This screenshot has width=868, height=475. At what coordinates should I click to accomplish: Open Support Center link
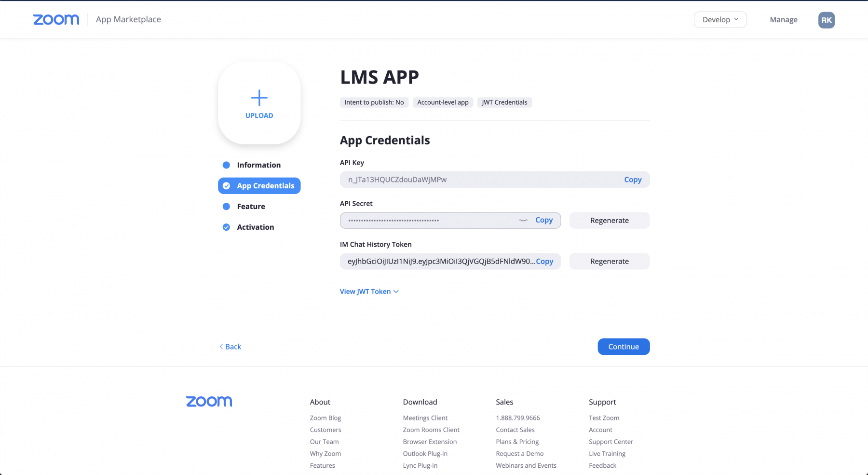[x=611, y=442]
